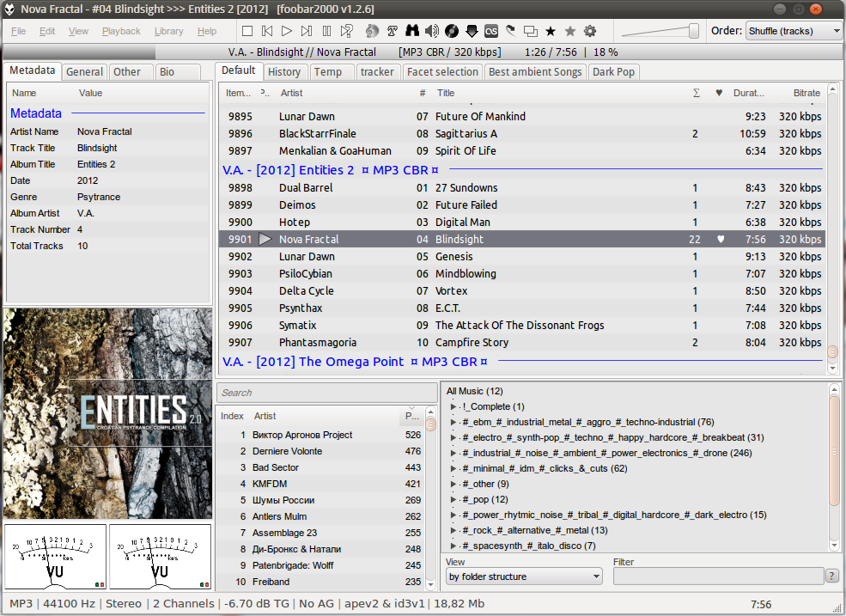846x616 pixels.
Task: Click the volume slider handle
Action: point(694,31)
